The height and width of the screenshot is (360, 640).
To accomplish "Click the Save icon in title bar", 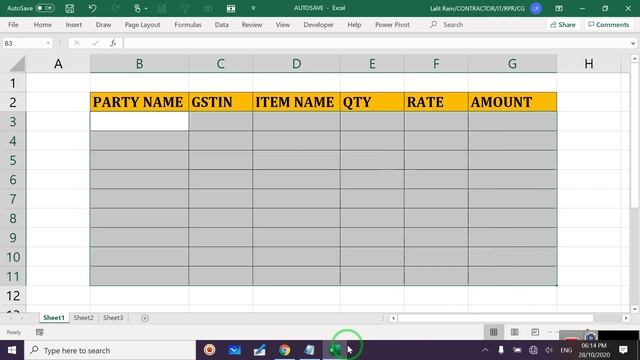I will tap(70, 8).
